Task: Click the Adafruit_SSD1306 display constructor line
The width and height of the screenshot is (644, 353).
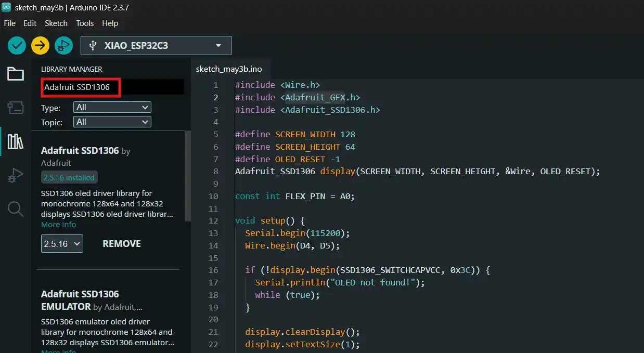Action: pyautogui.click(x=418, y=171)
